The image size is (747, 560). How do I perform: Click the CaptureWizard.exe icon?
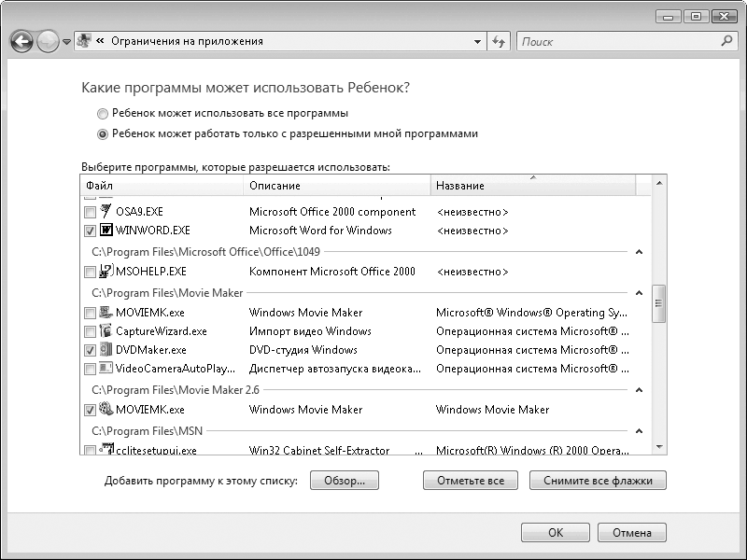[106, 331]
